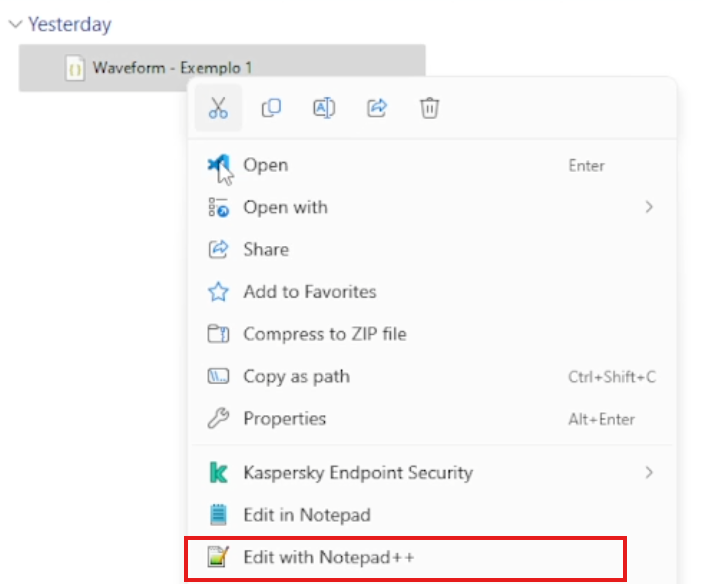Select Edit with Notepad++

coord(328,557)
